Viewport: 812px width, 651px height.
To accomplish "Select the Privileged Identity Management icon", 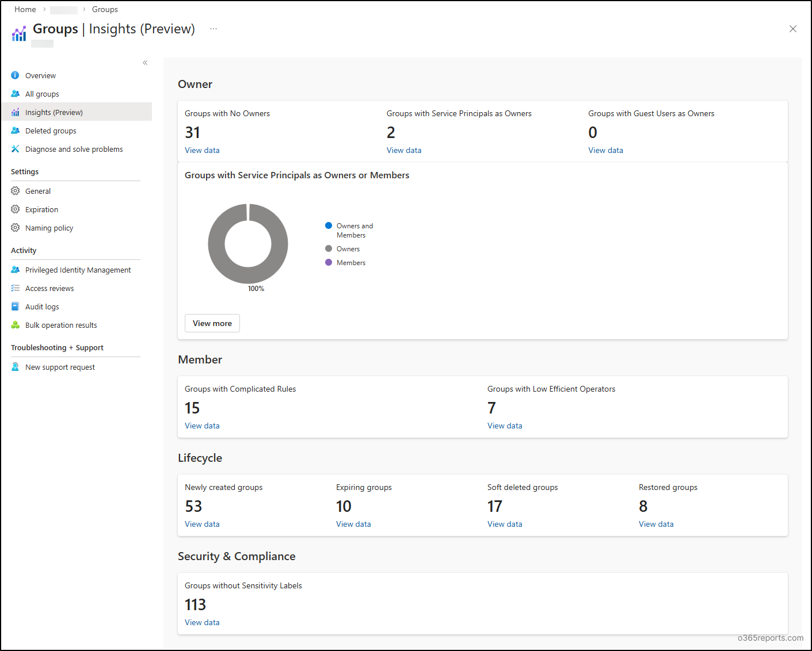I will point(15,269).
